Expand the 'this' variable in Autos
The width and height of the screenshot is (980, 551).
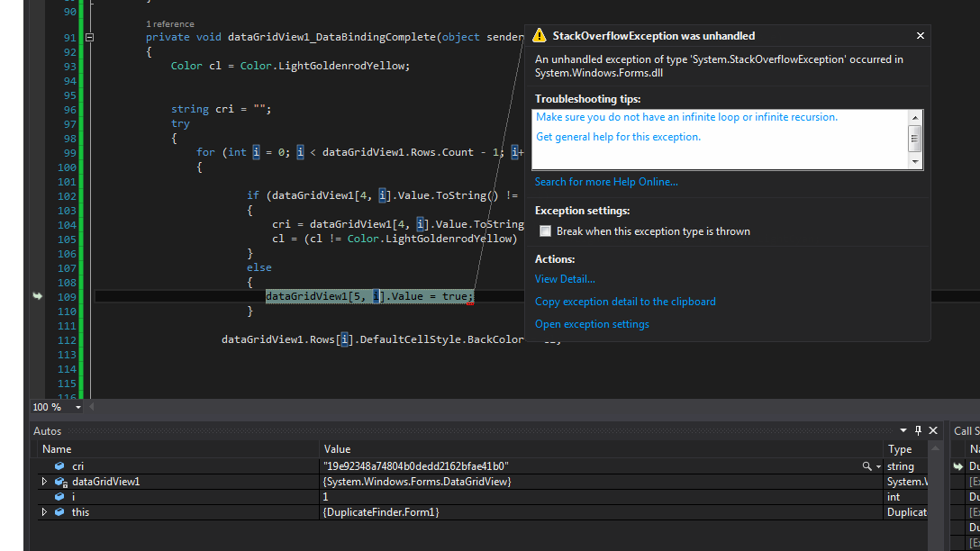point(45,512)
